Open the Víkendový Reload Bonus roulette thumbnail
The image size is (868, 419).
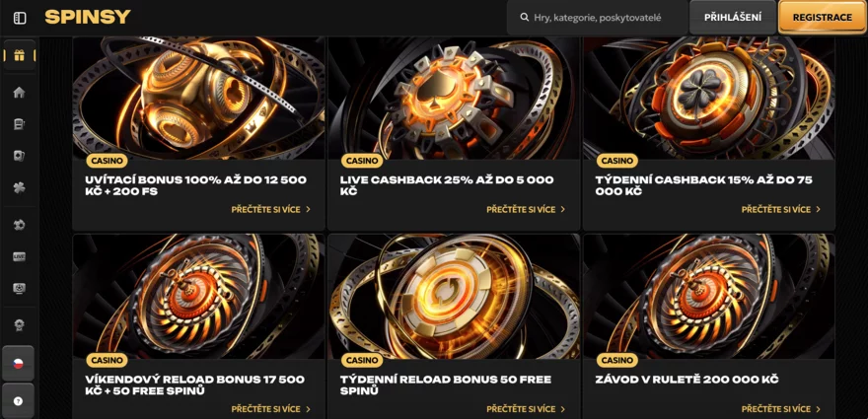coord(198,297)
